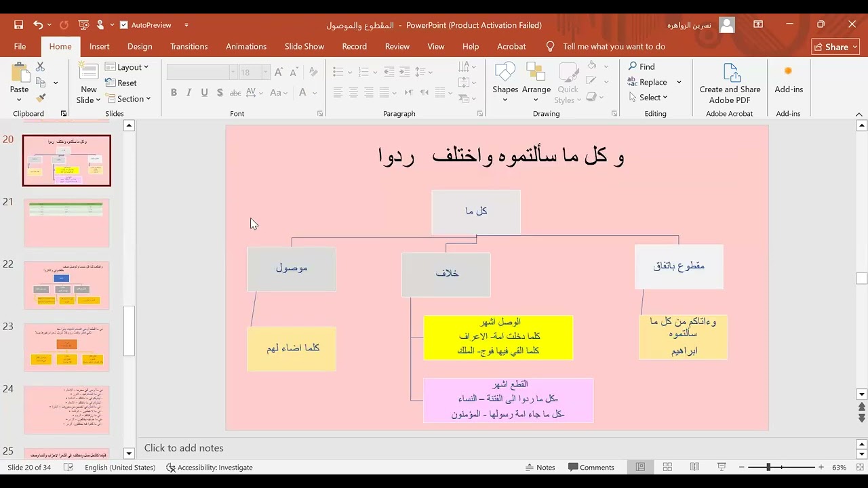868x488 pixels.
Task: Collapse the ribbon with the arrow
Action: click(860, 114)
